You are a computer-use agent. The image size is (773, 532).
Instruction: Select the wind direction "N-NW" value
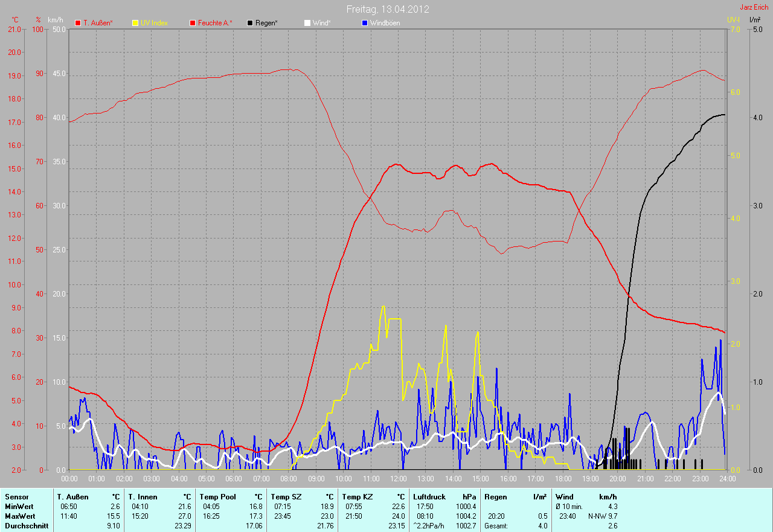point(597,516)
